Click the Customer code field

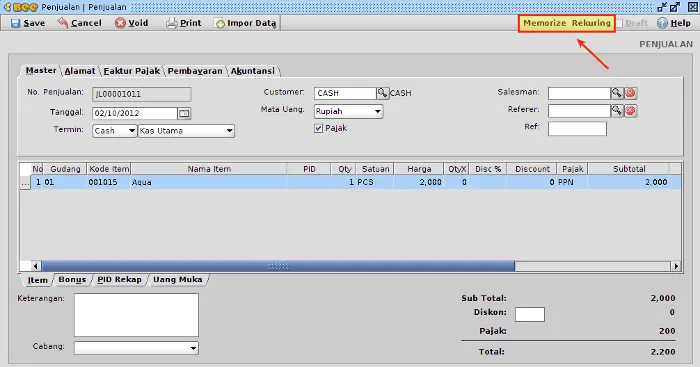(345, 93)
